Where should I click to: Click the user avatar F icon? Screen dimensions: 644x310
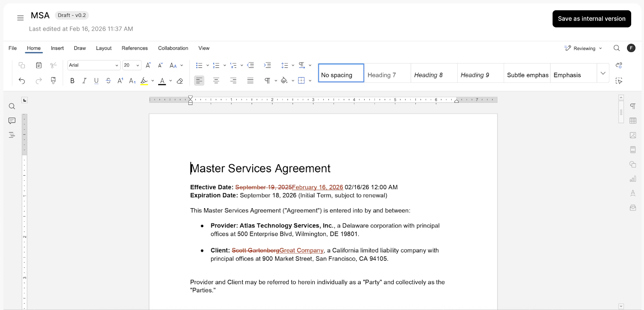[x=631, y=48]
